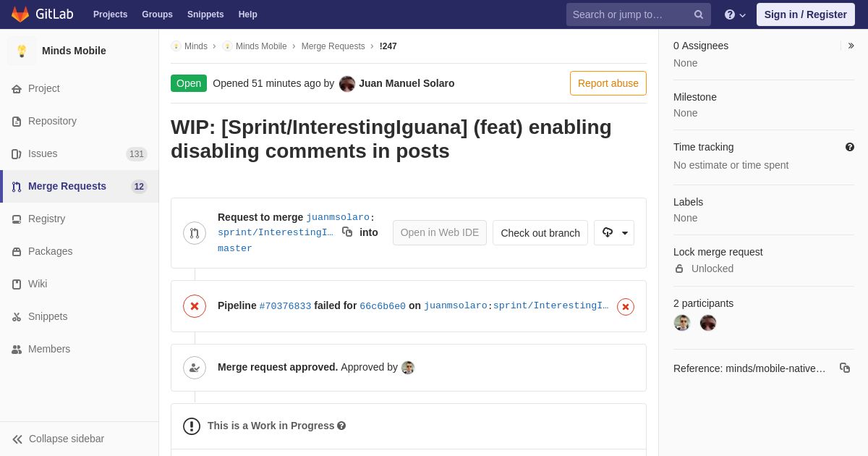Click the Search or jump to field
The image size is (868, 456).
pos(629,14)
